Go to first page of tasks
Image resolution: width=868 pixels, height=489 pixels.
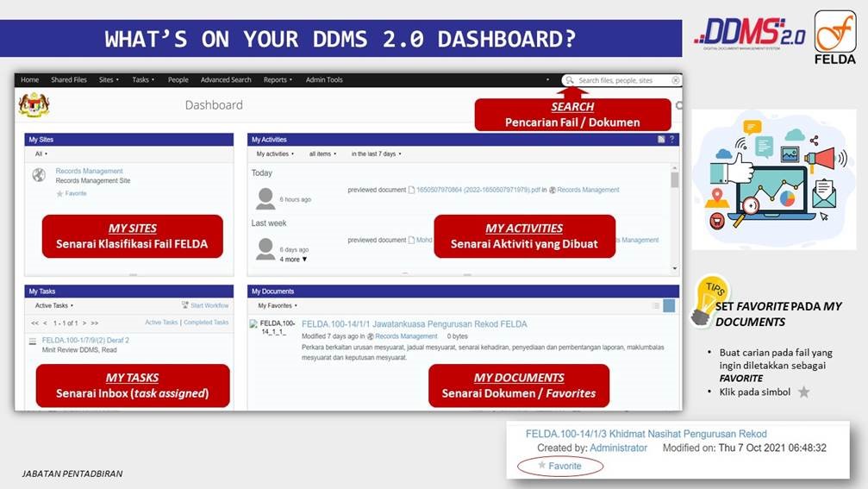34,323
